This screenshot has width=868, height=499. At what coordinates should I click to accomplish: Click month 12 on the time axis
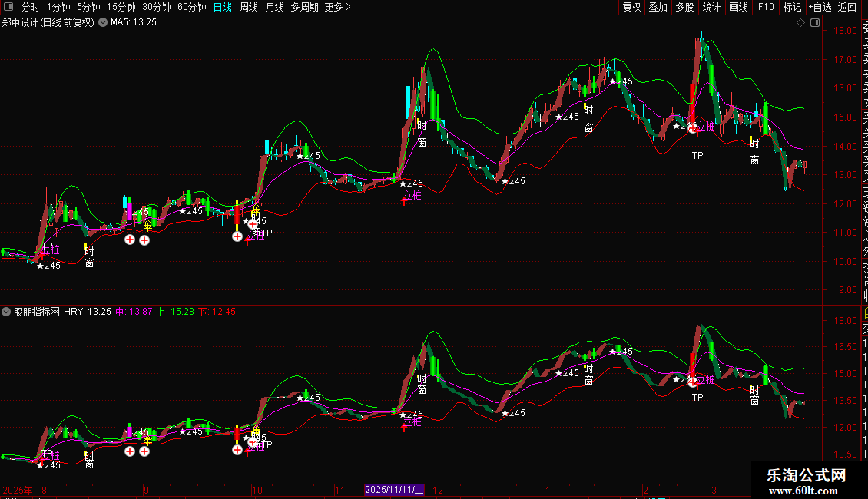point(438,490)
